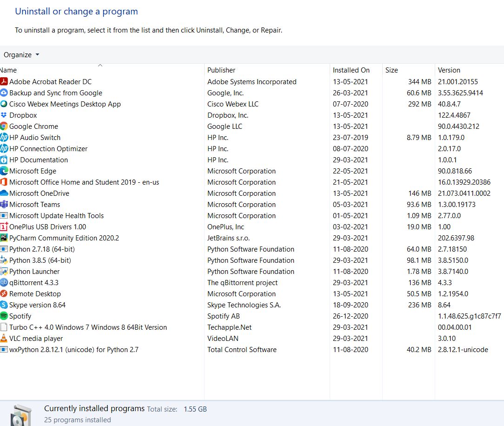The image size is (504, 426).
Task: Select qBittorrent 4.3.3 program name
Action: coord(34,283)
